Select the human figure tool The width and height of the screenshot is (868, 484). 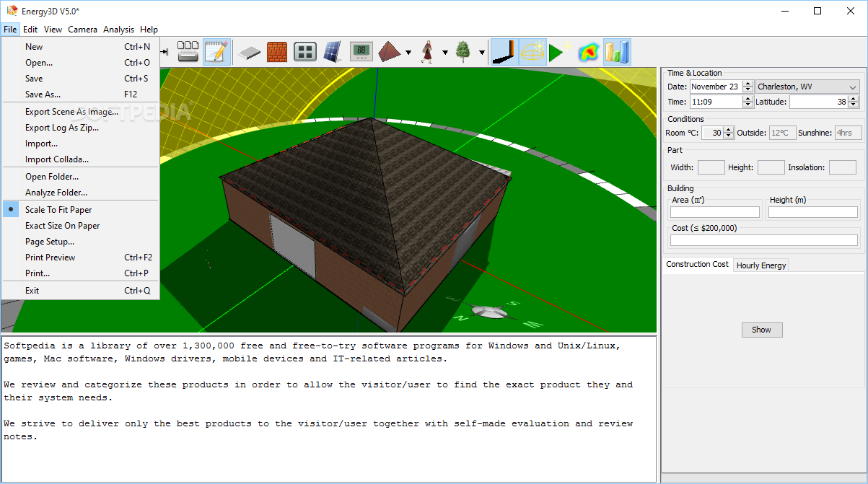(x=427, y=51)
